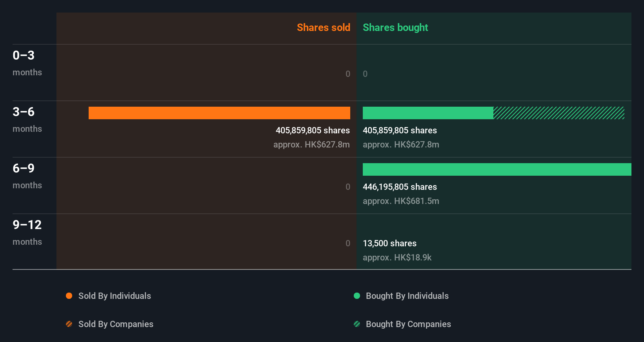Click the 0 bought value in 0–3 months row

(x=365, y=74)
